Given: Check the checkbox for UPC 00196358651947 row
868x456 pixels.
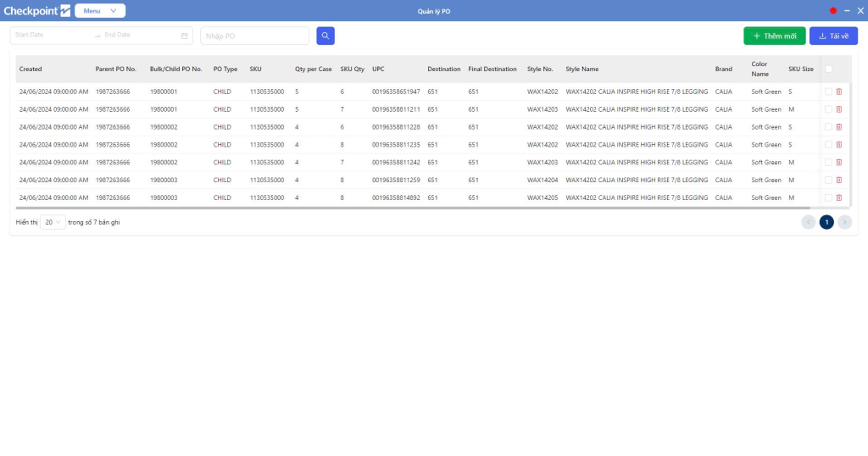Looking at the screenshot, I should click(x=828, y=92).
